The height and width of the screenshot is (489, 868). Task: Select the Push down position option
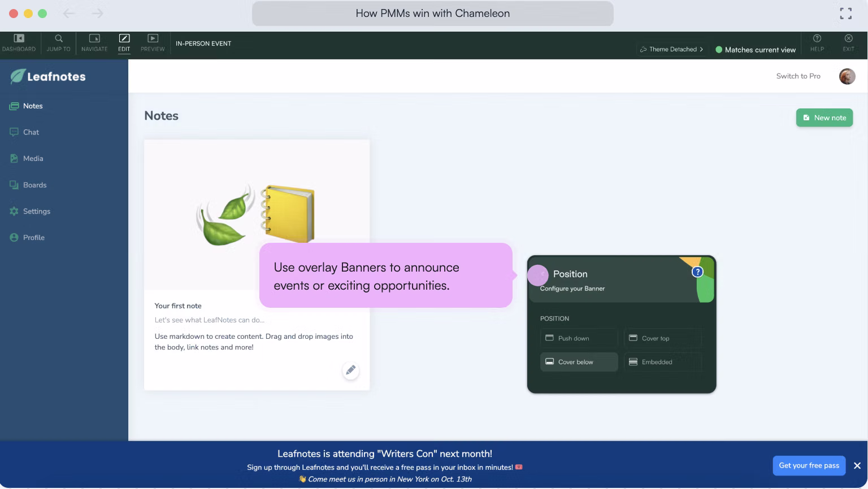tap(579, 338)
